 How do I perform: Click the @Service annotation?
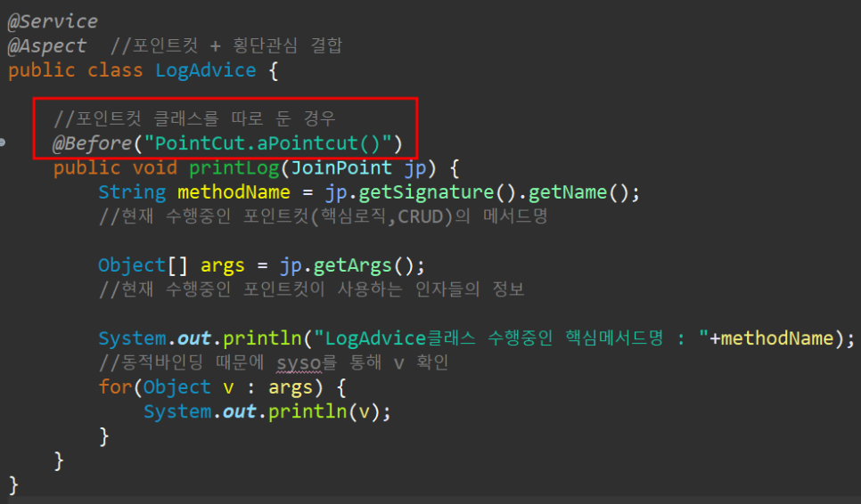[53, 21]
